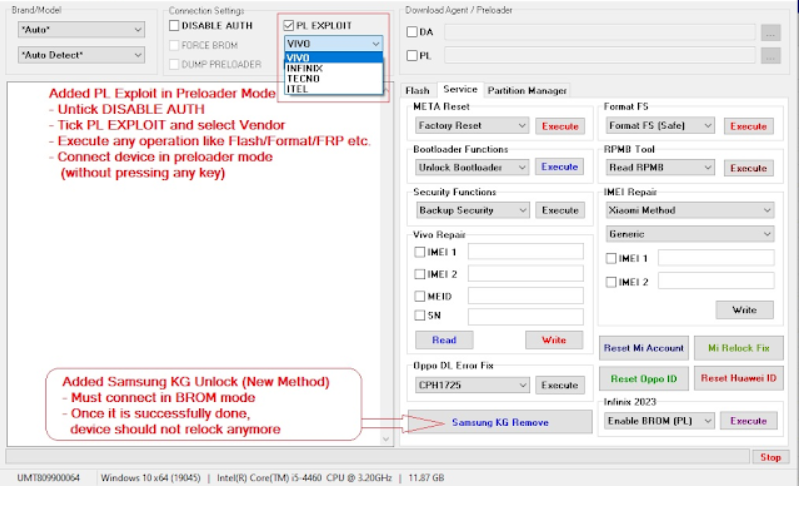Tick Vivo Repair IMEI 2 checkbox
The width and height of the screenshot is (801, 506).
pos(420,275)
